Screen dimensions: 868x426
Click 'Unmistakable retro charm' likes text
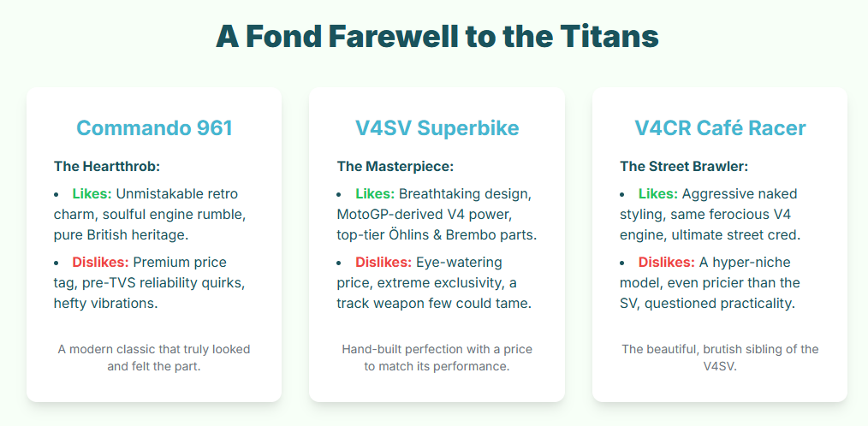pos(187,194)
